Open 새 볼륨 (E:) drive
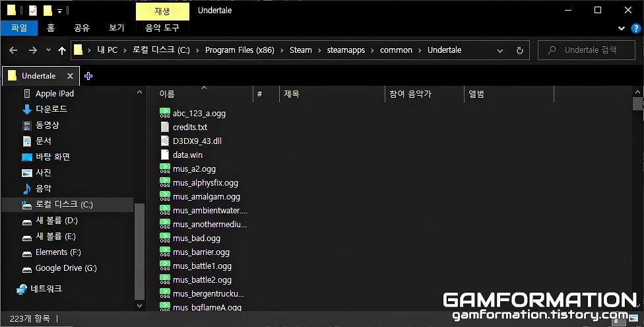 tap(55, 236)
